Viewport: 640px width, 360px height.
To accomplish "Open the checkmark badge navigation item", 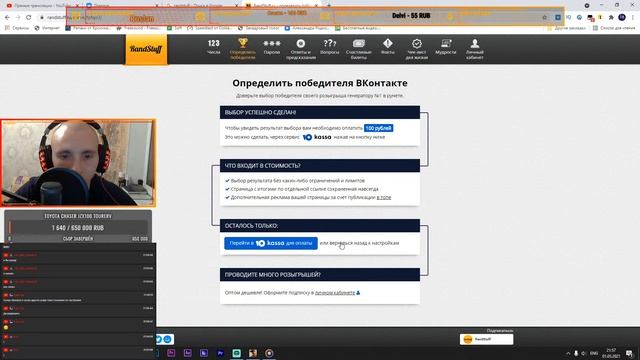I will (416, 49).
